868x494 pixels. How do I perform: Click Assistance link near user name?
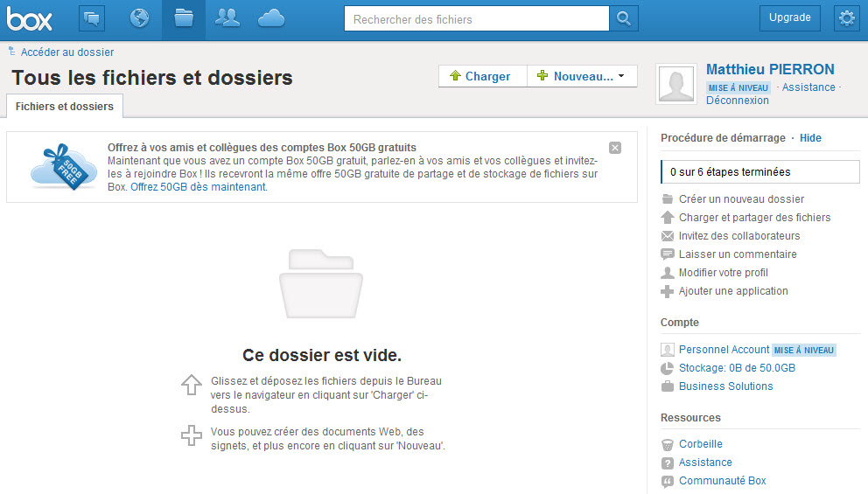tap(808, 87)
